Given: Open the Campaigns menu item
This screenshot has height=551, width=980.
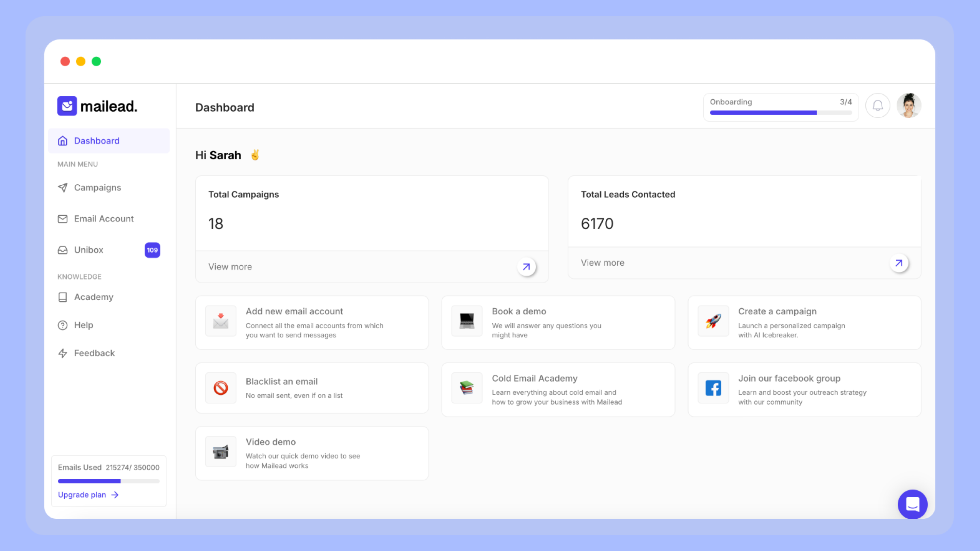Looking at the screenshot, I should 97,187.
